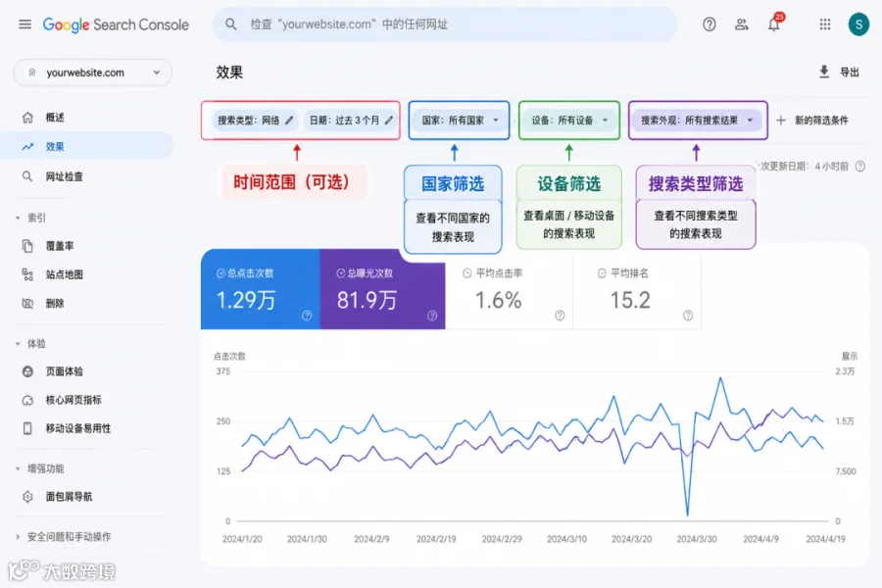The image size is (882, 588).
Task: Open 覆盖率 report in sidebar
Action: (60, 246)
